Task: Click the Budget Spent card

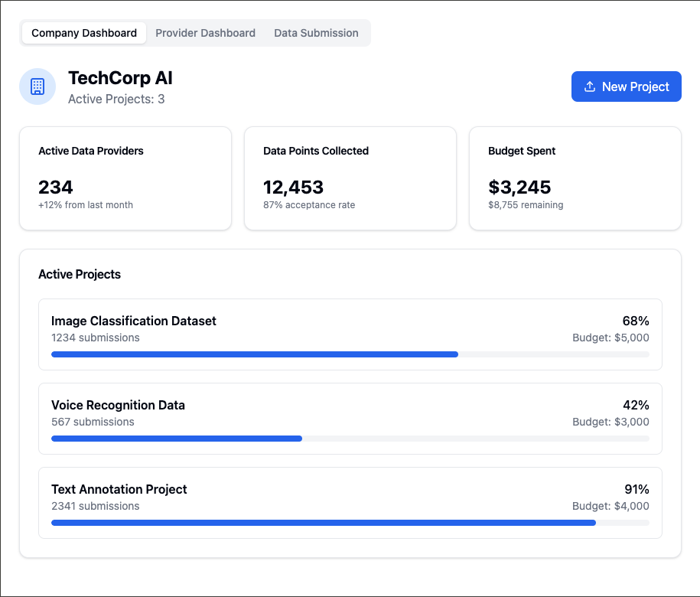Action: [575, 178]
